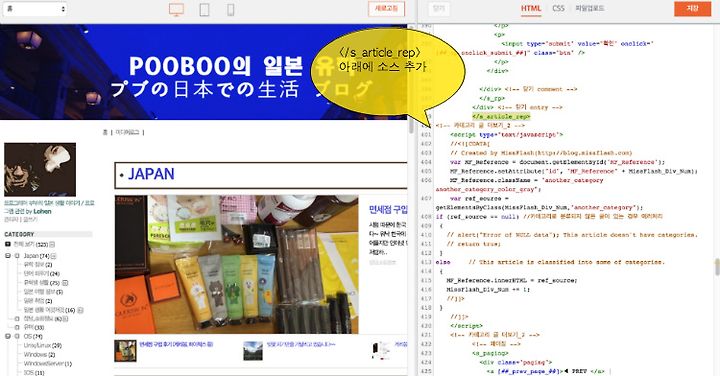
Task: Click the first small post thumbnail below
Action: 125,351
